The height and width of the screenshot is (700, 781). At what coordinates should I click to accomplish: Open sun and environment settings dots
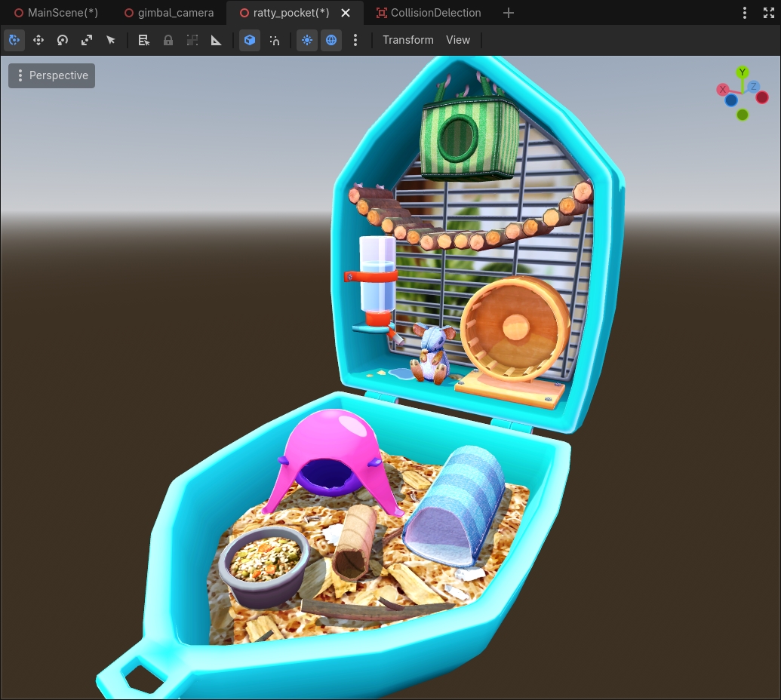(x=355, y=40)
